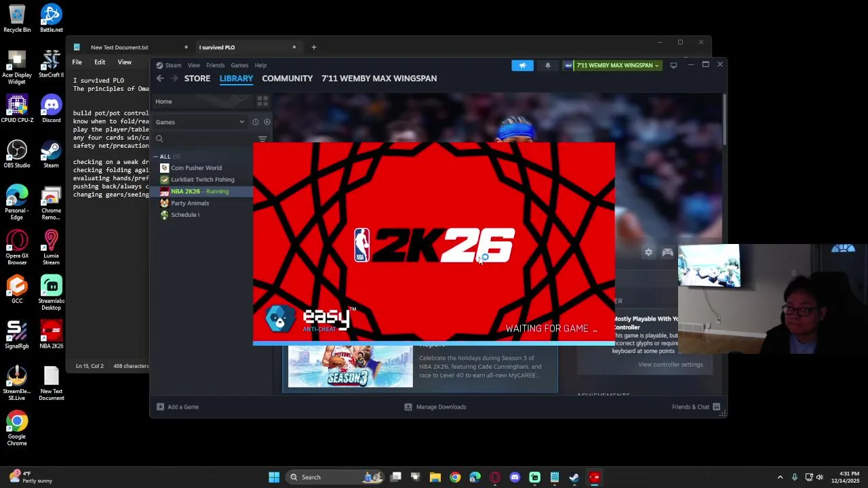Image resolution: width=868 pixels, height=488 pixels.
Task: Switch library to grid collections view
Action: pyautogui.click(x=262, y=101)
